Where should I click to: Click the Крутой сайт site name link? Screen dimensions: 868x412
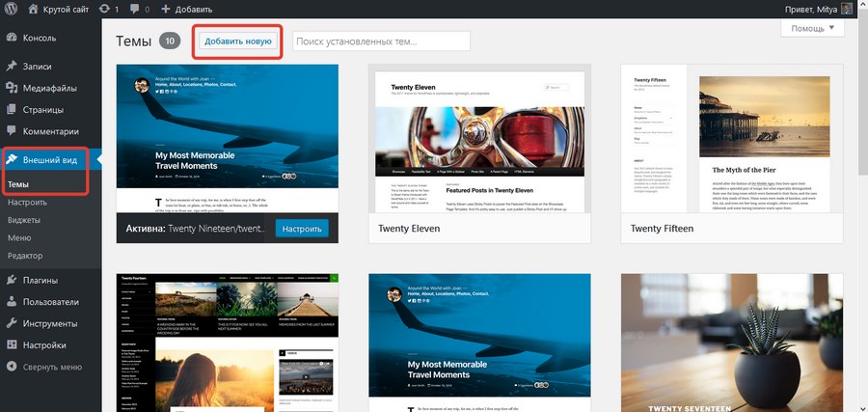58,9
